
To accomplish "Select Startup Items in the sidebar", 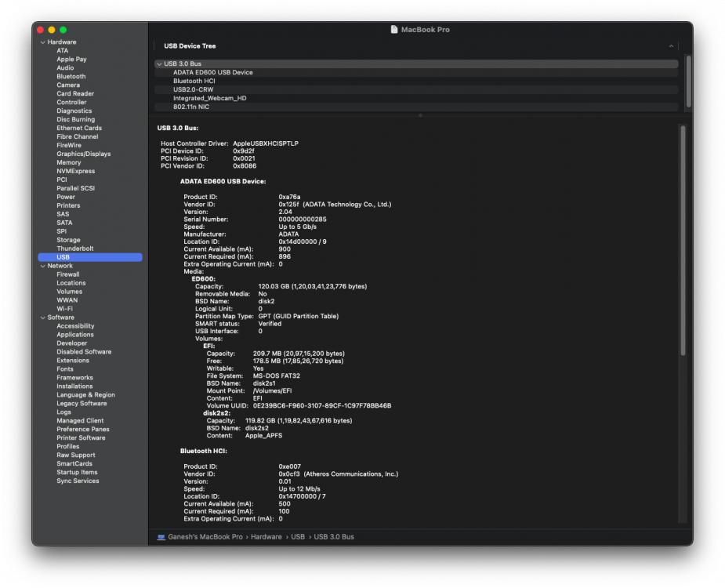I will (78, 472).
